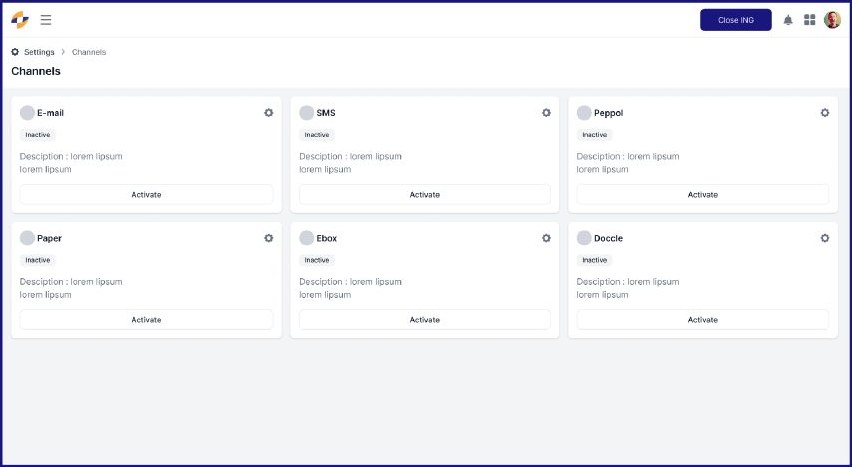This screenshot has width=852, height=467.
Task: Click the Inactive badge on Ebox card
Action: click(317, 260)
